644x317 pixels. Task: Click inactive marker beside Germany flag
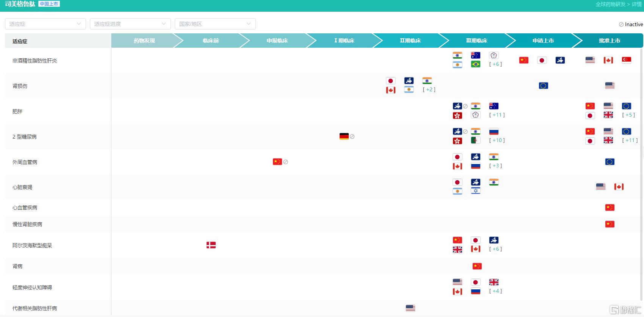pos(352,136)
